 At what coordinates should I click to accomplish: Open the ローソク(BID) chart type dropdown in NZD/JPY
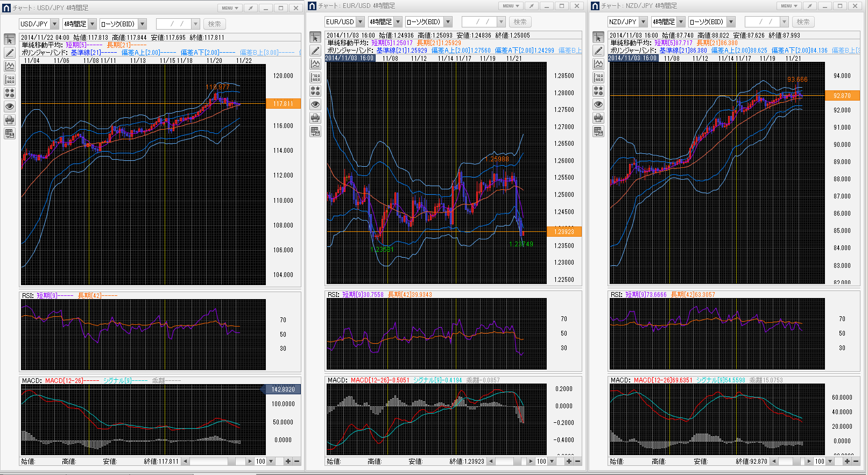coord(731,22)
